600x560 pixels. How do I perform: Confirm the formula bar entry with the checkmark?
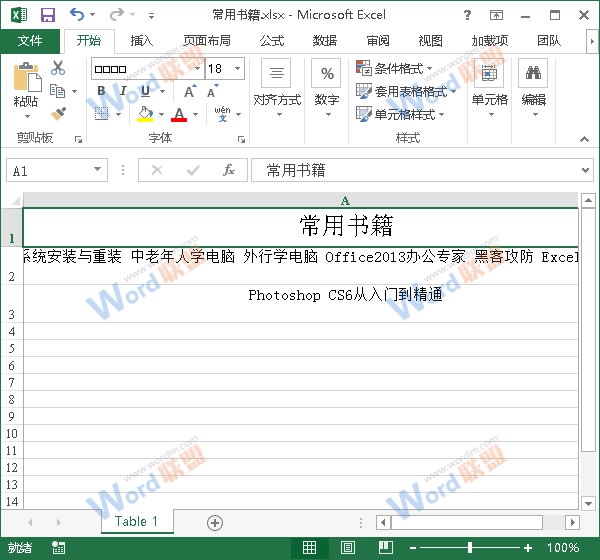(193, 170)
